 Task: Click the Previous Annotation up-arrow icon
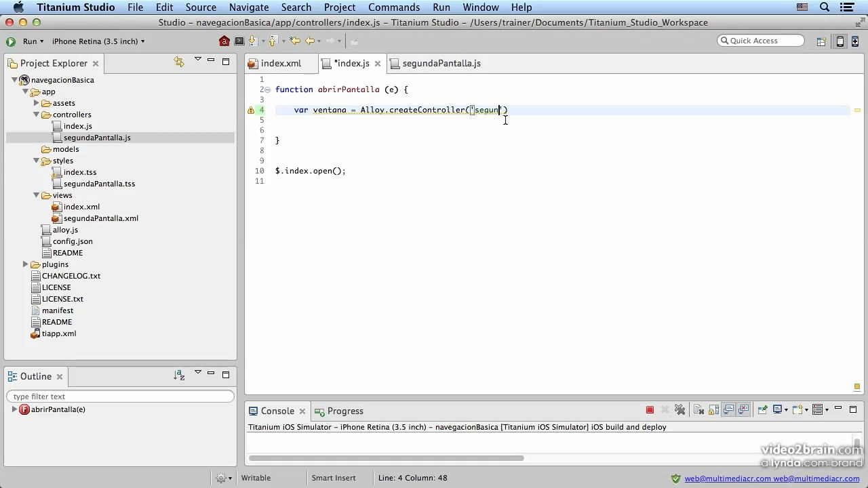[274, 41]
